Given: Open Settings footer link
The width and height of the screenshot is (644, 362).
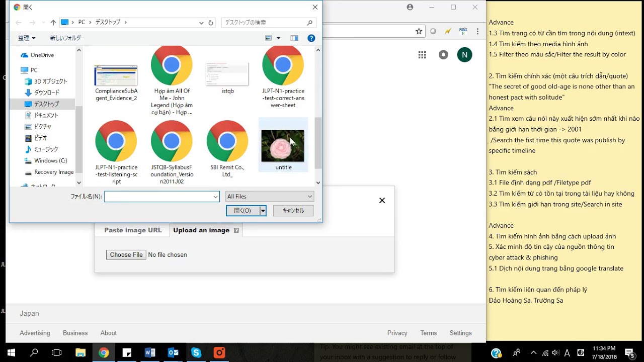Looking at the screenshot, I should [460, 333].
